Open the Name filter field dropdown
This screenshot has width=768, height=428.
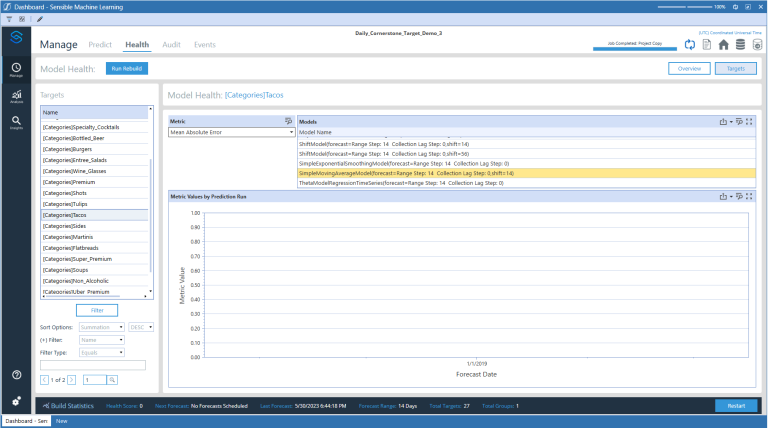pos(102,340)
